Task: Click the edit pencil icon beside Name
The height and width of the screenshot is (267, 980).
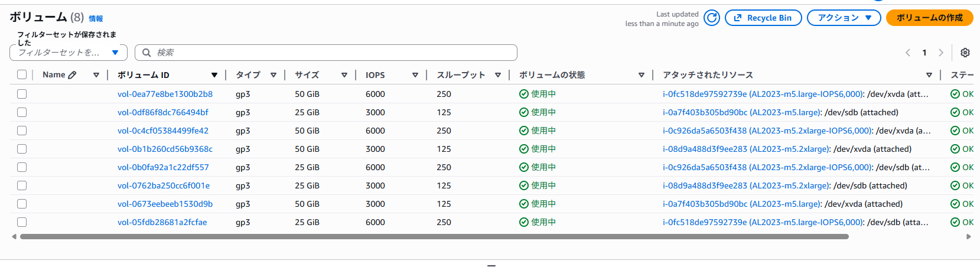Action: (73, 75)
